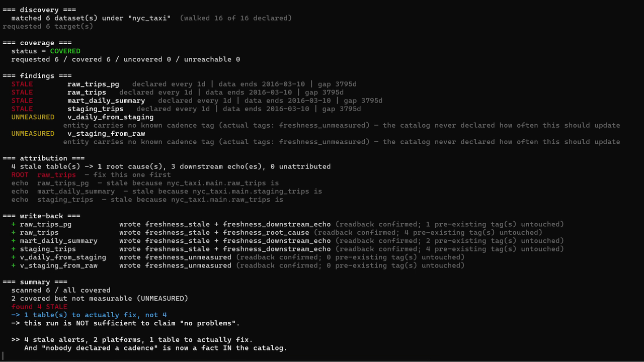Click the green plus before v_daily_from_staging write-back

click(x=14, y=257)
